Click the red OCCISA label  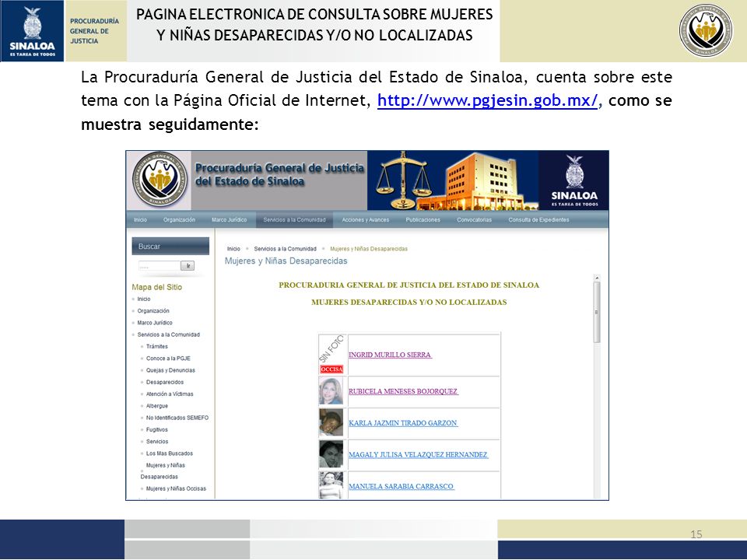click(x=331, y=369)
